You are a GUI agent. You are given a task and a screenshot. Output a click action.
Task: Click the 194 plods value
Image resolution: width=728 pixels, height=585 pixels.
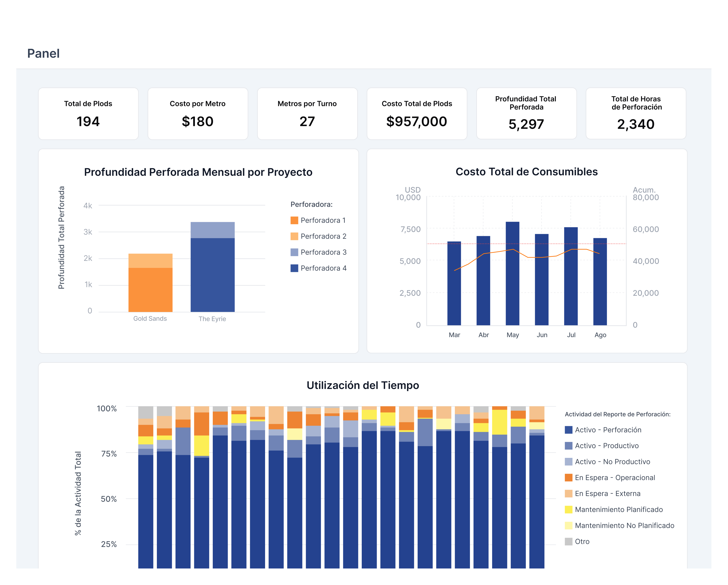pos(88,121)
